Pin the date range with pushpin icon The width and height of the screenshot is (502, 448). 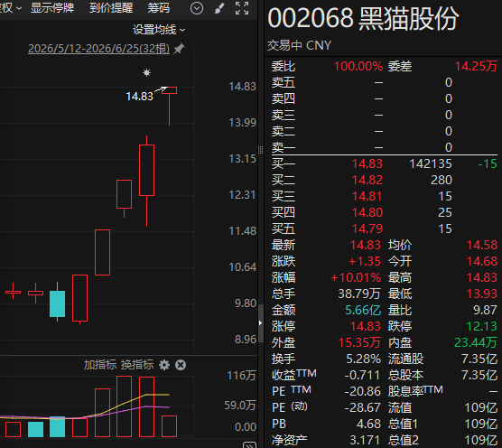(x=179, y=49)
